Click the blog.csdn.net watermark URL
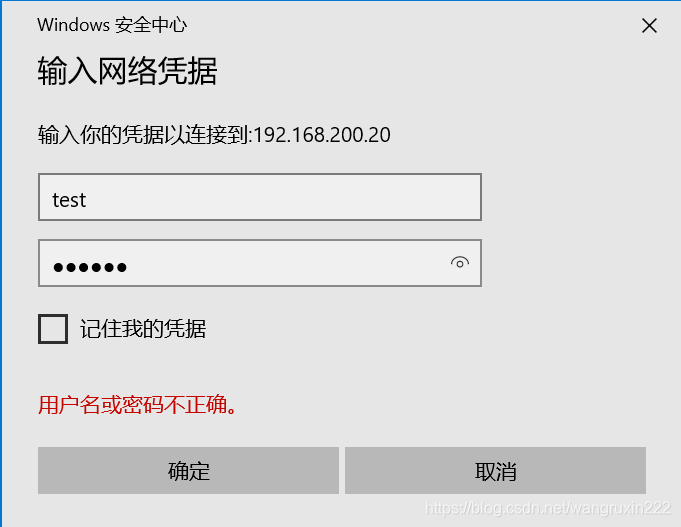Viewport: 681px width, 527px height. [x=548, y=508]
